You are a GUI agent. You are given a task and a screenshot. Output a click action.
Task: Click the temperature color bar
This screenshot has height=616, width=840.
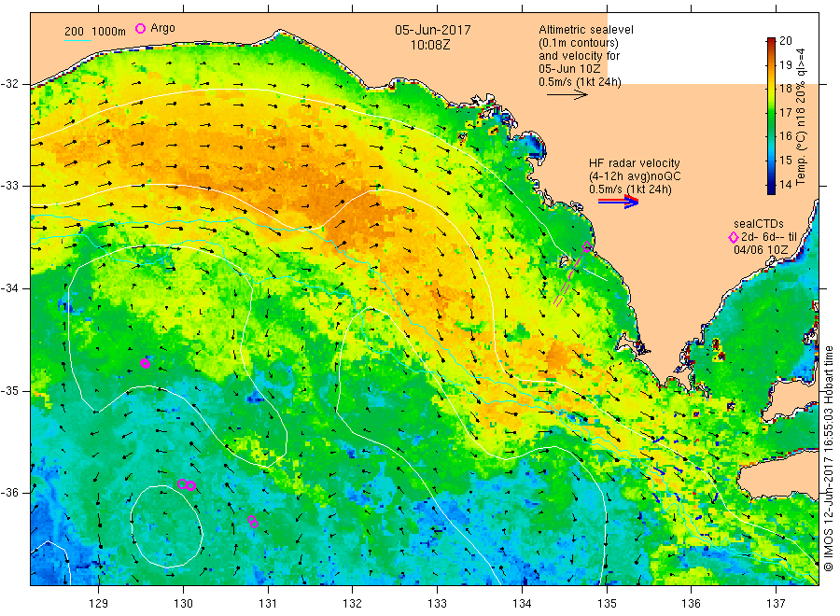(771, 116)
